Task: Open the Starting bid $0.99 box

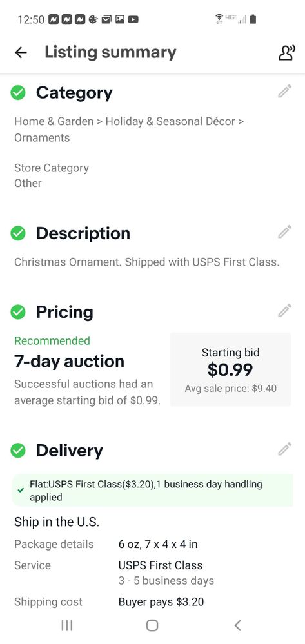Action: 231,369
